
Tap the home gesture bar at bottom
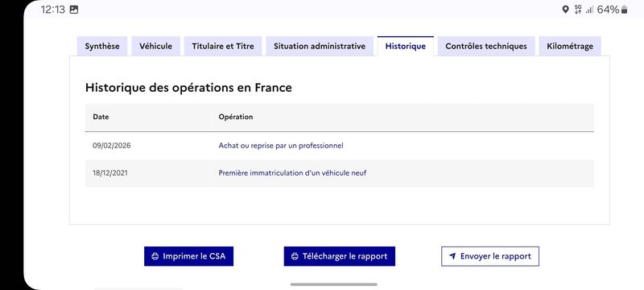pos(333,284)
